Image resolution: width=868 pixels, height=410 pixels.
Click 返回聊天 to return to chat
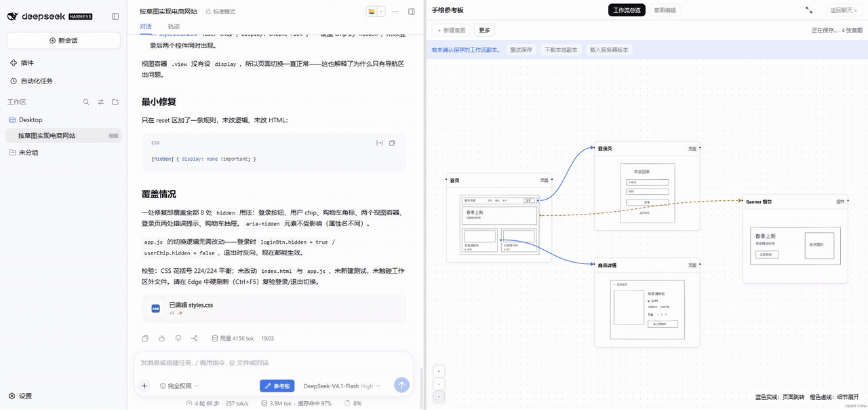(x=844, y=10)
